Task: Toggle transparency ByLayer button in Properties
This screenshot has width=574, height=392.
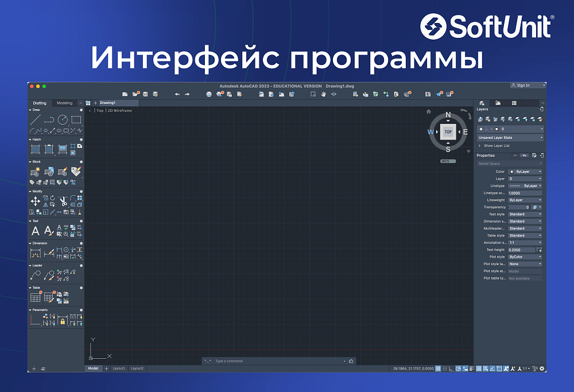Action: click(x=537, y=207)
